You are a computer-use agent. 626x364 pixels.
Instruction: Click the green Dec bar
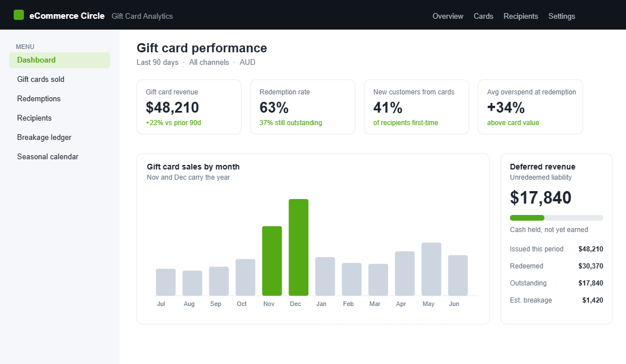click(x=299, y=247)
